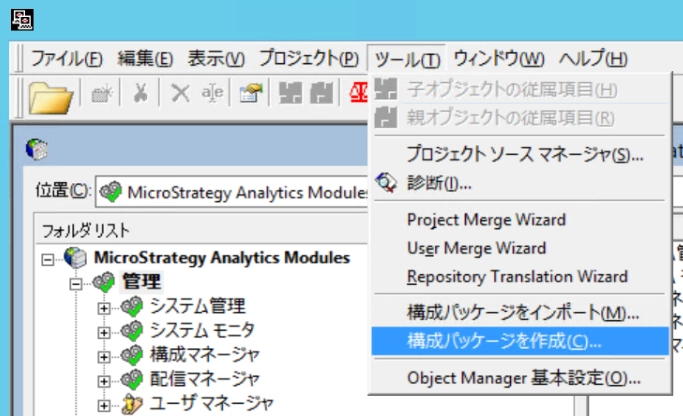Open プロジェクト ソース マネージャ(S)... from menu

(520, 154)
